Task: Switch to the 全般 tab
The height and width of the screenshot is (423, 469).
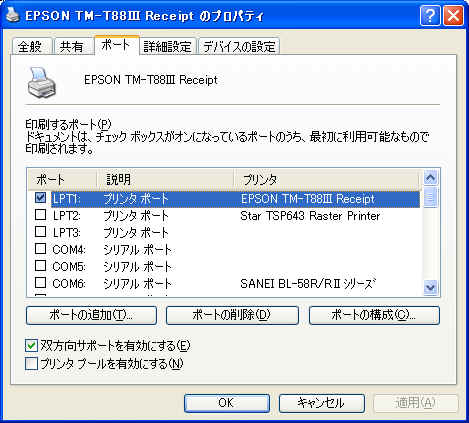Action: 30,46
